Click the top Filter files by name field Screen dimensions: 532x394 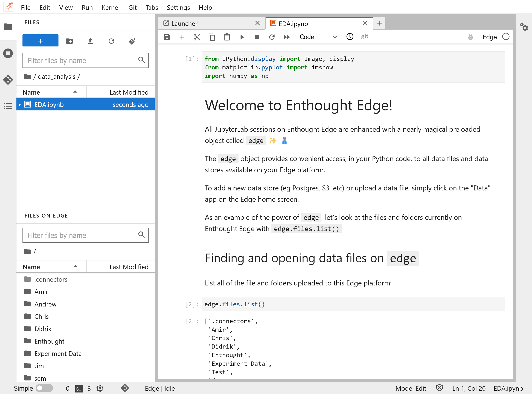85,60
